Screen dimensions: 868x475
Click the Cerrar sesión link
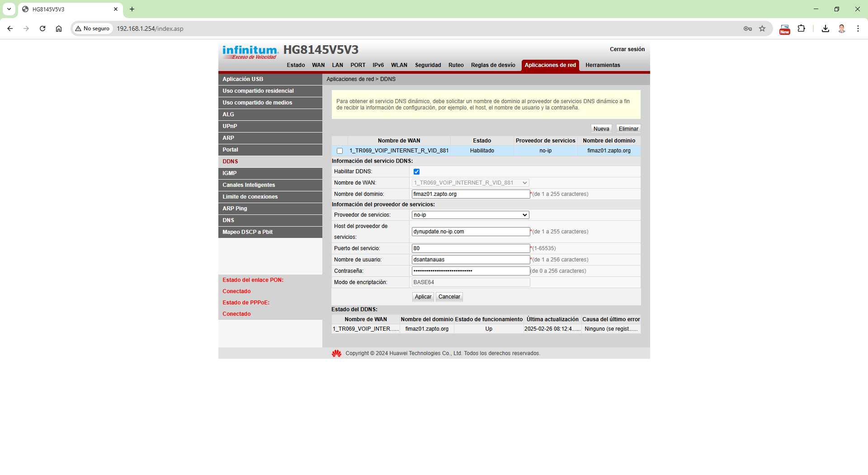pyautogui.click(x=627, y=49)
